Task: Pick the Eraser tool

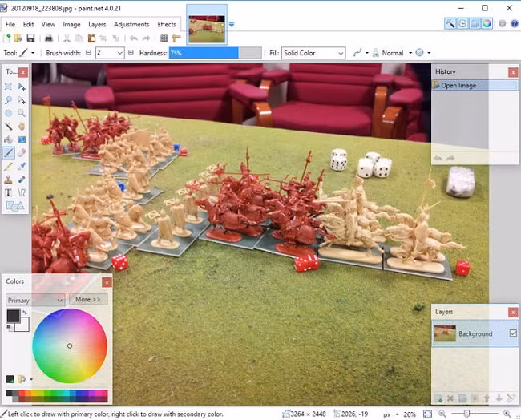Action: (22, 152)
